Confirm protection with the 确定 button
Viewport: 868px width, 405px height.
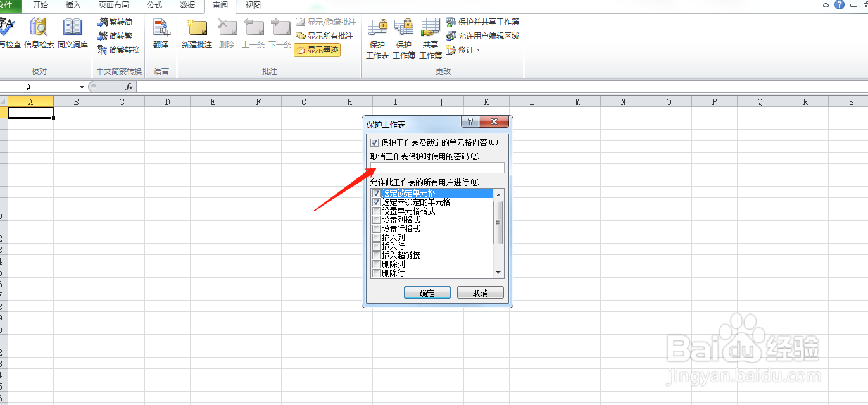tap(427, 292)
